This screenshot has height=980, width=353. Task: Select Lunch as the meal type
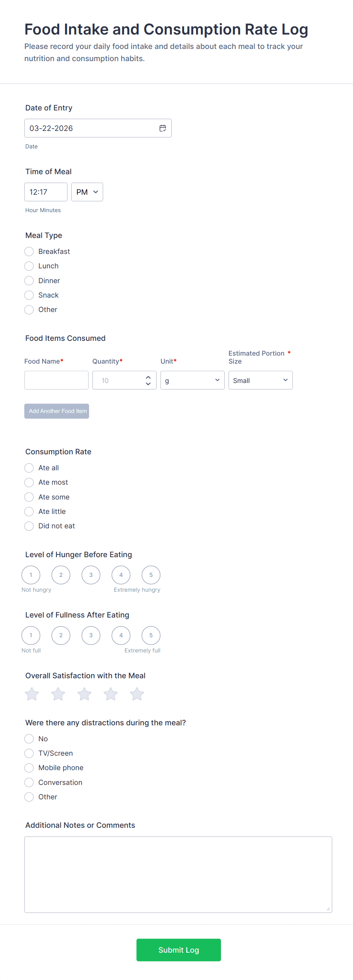click(29, 266)
